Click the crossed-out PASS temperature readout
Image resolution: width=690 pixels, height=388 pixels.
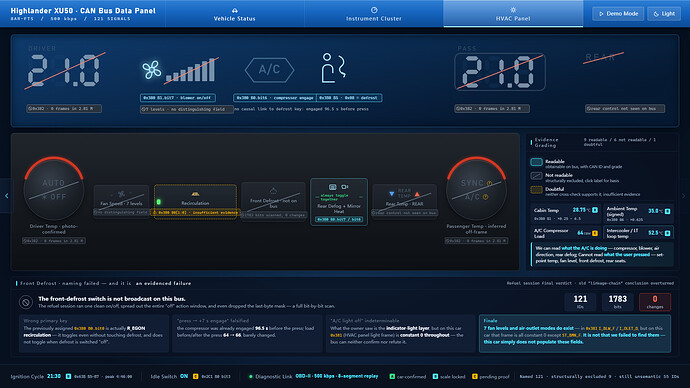500,72
